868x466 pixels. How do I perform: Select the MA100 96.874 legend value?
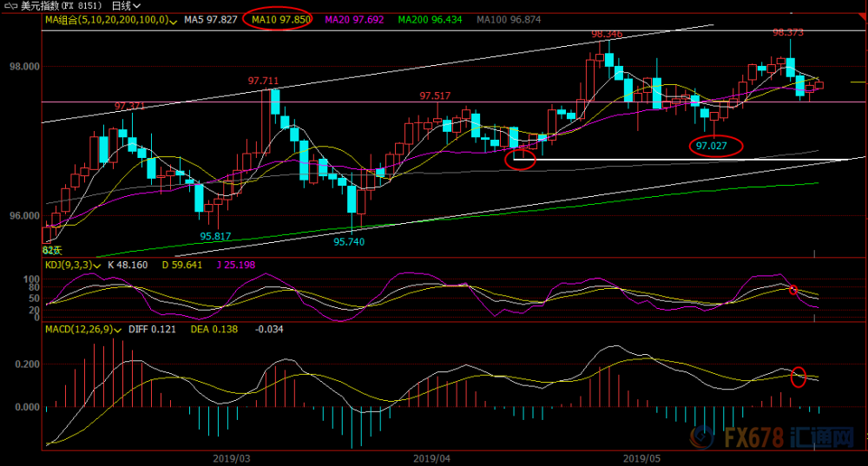[509, 20]
